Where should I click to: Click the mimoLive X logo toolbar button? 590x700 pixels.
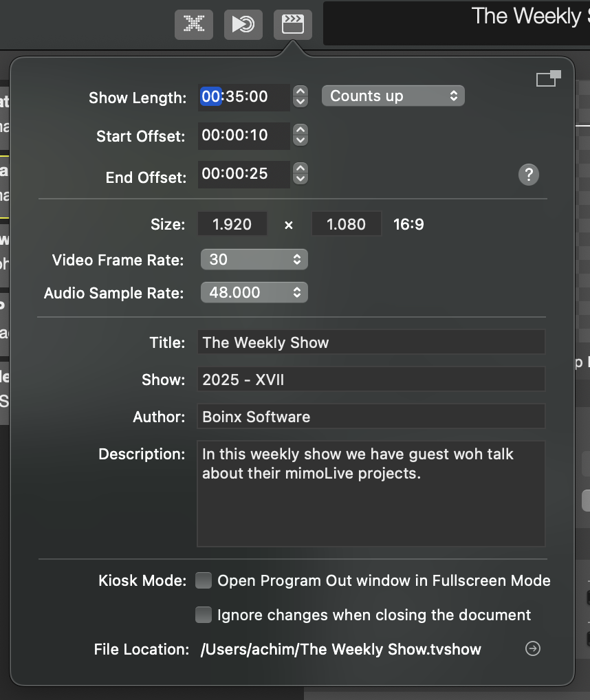tap(194, 24)
